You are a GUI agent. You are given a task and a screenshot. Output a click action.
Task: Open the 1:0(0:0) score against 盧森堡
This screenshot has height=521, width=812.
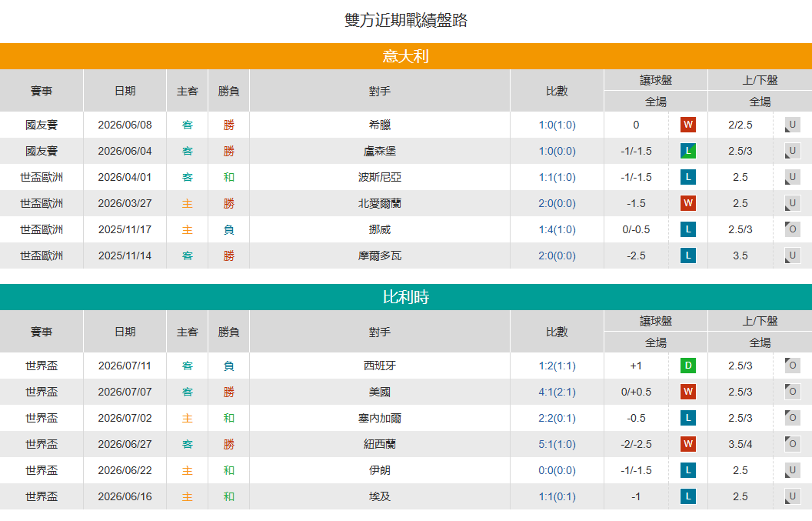(557, 151)
